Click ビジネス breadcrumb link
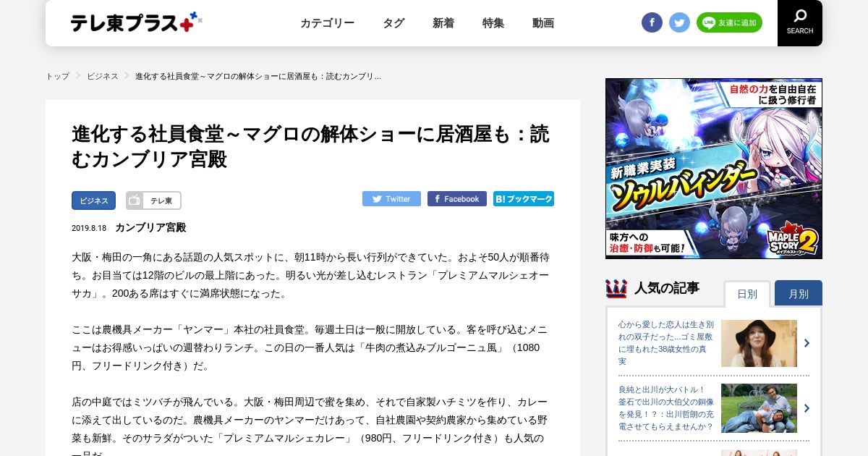 coord(103,76)
